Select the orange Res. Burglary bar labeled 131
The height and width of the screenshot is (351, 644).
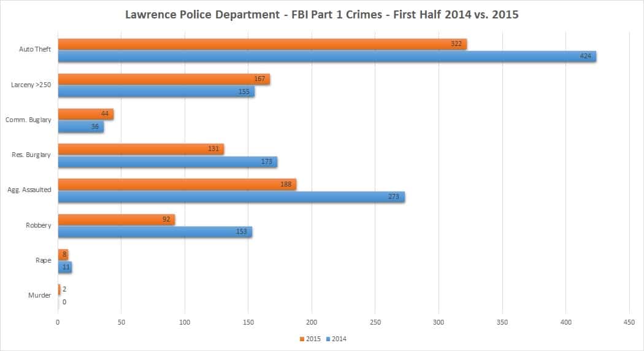point(141,149)
